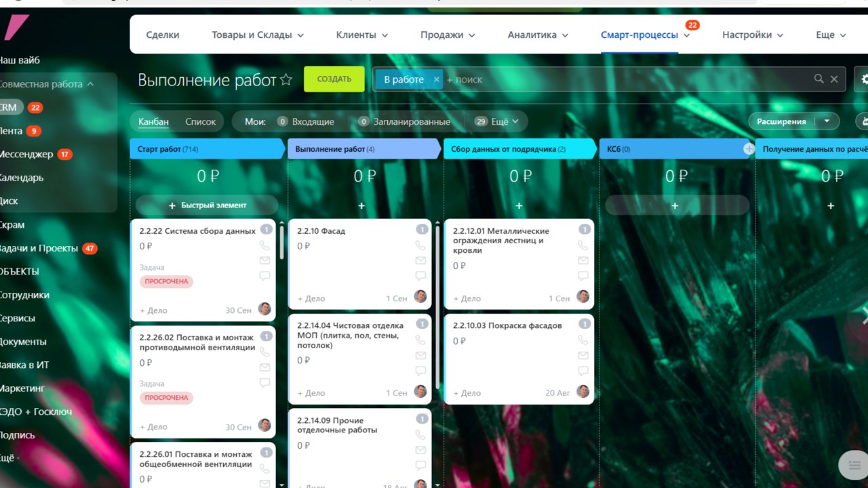Remove the 'В работе' filter chip

pos(437,79)
